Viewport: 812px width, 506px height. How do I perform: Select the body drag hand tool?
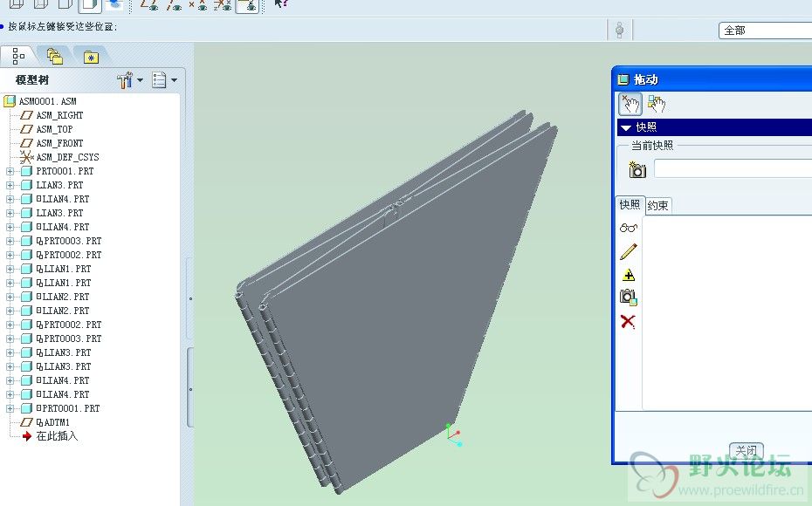656,105
